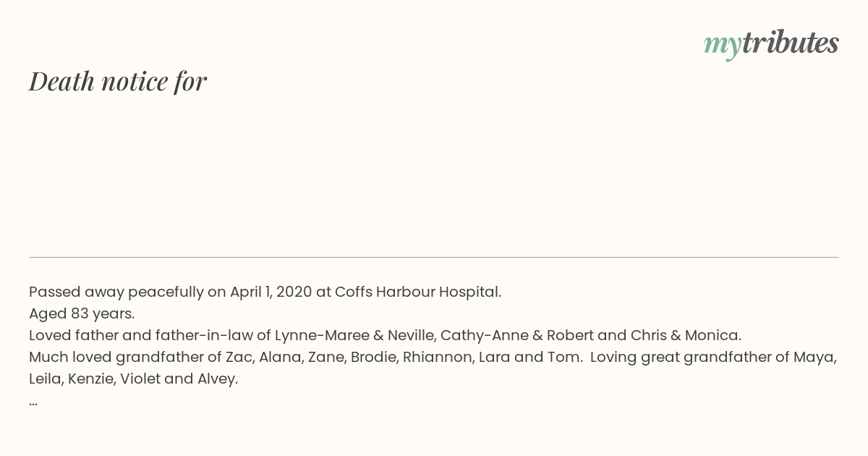Click the 'Much loved grandfather' line
This screenshot has width=868, height=456.
click(x=433, y=357)
